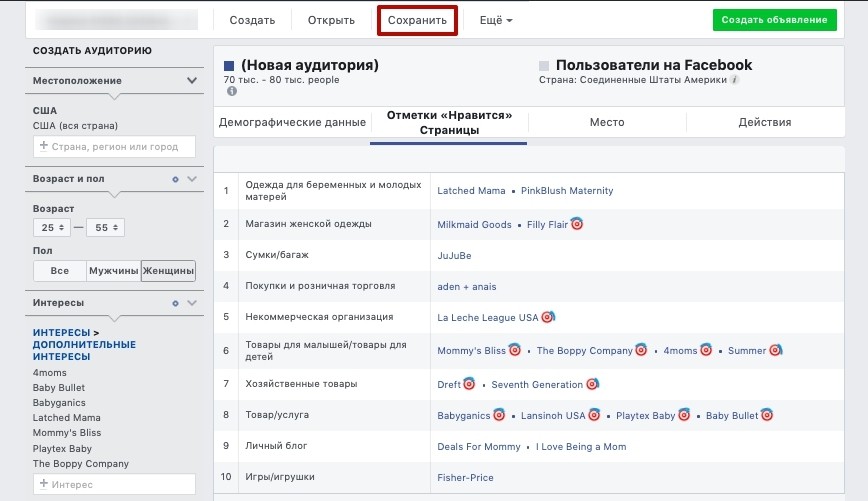Click gear icon in Интересы section
Screen dimensions: 868x501
175,303
